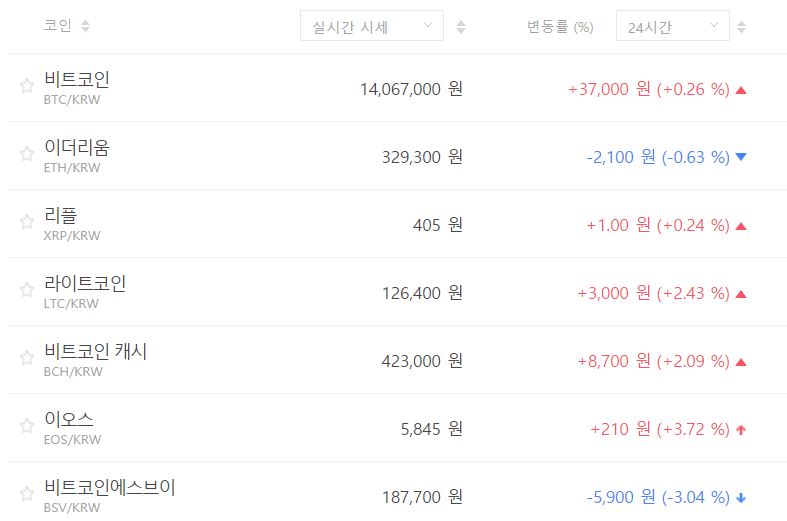Sort by 실시간 시세 price column
This screenshot has width=787, height=521.
[x=460, y=27]
